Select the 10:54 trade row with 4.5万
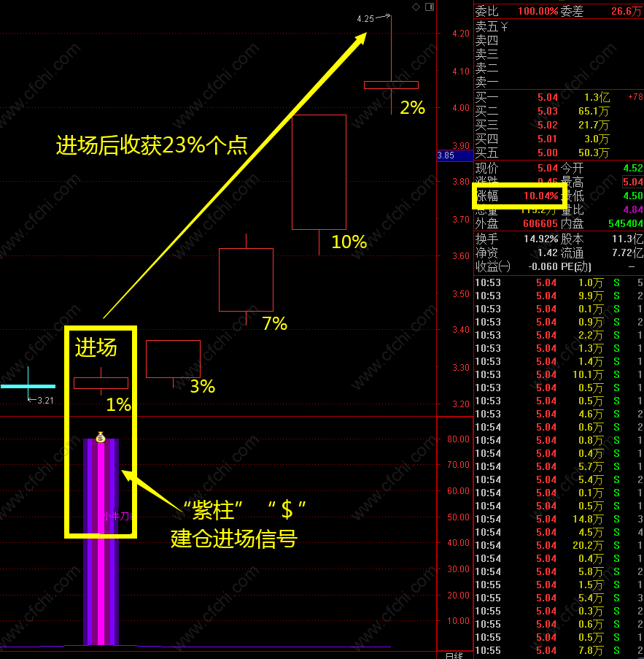644x659 pixels. [x=559, y=533]
